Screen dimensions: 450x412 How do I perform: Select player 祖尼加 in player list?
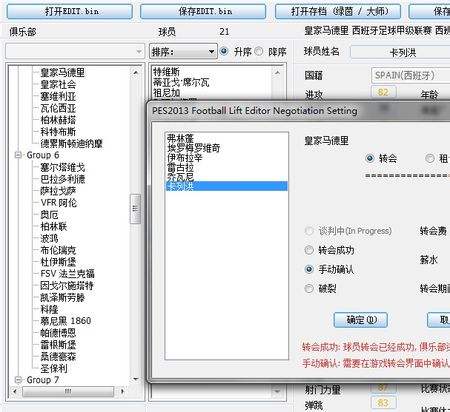pos(166,93)
